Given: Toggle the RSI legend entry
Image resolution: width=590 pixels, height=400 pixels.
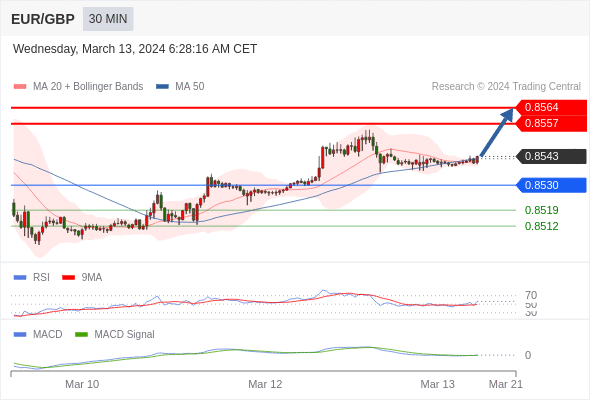Looking at the screenshot, I should pos(32,277).
